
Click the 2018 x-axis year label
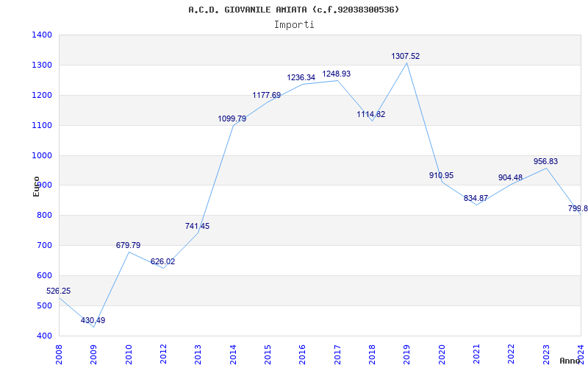[x=372, y=355]
